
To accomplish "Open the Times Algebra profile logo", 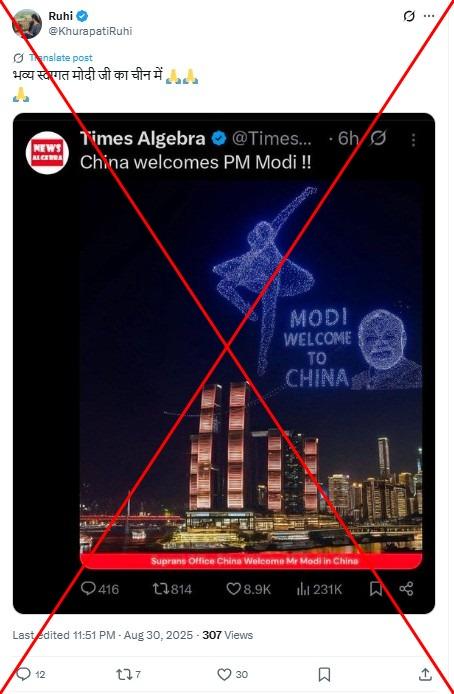I will coord(47,153).
